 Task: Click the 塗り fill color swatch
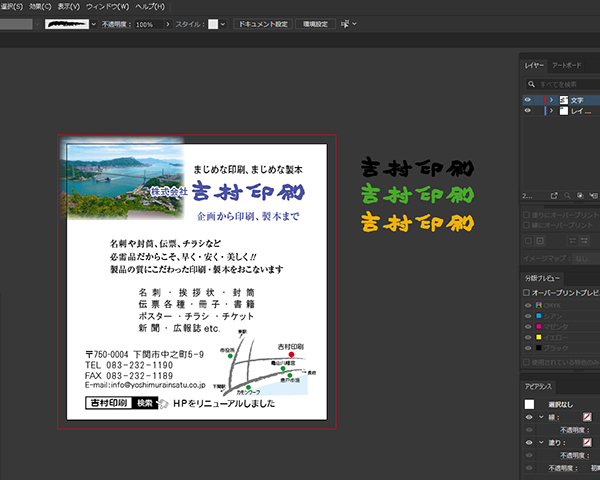point(587,442)
